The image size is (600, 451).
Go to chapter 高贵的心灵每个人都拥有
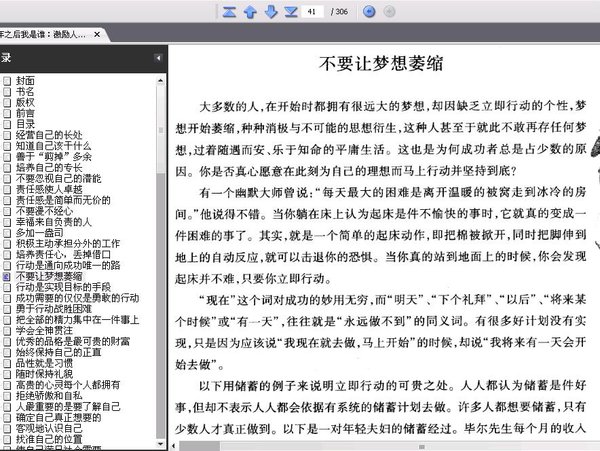(x=68, y=385)
